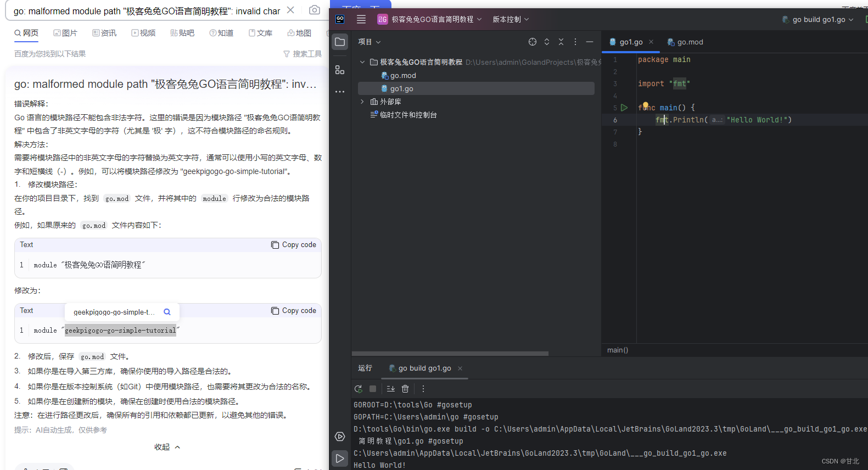Select Baidu 资讯 search tab
868x470 pixels.
(x=104, y=33)
